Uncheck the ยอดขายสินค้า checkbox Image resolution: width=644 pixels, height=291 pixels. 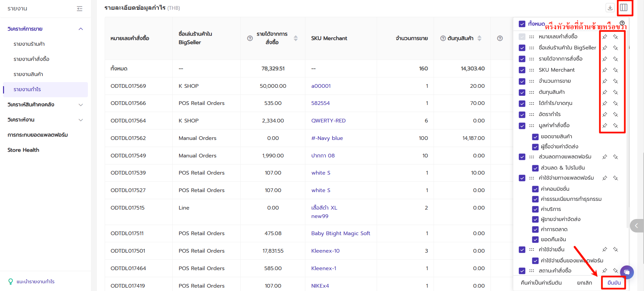(x=535, y=137)
